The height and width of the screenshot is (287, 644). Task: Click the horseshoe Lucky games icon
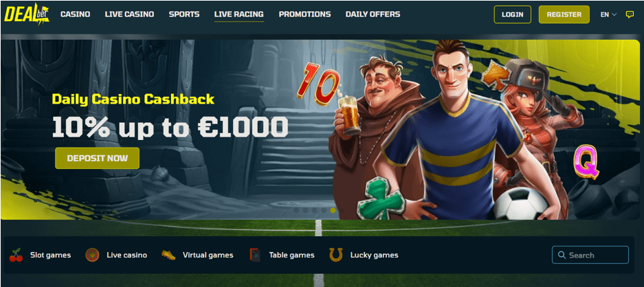pos(335,255)
